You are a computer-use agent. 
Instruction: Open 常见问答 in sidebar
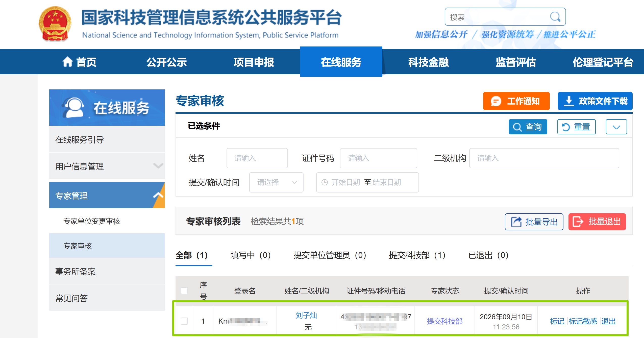pyautogui.click(x=107, y=298)
